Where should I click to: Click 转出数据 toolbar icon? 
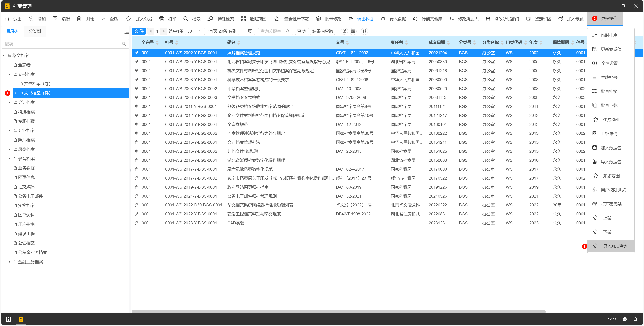351,19
